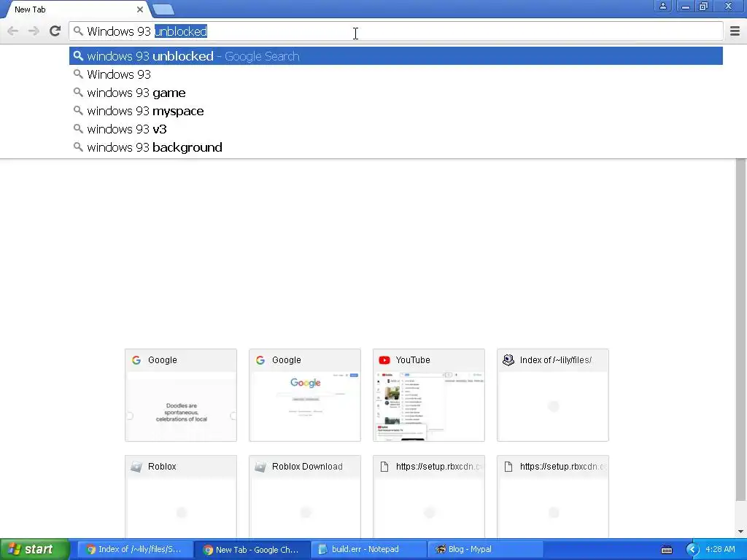Open the Roblox Download tile
This screenshot has height=560, width=747.
[x=305, y=497]
